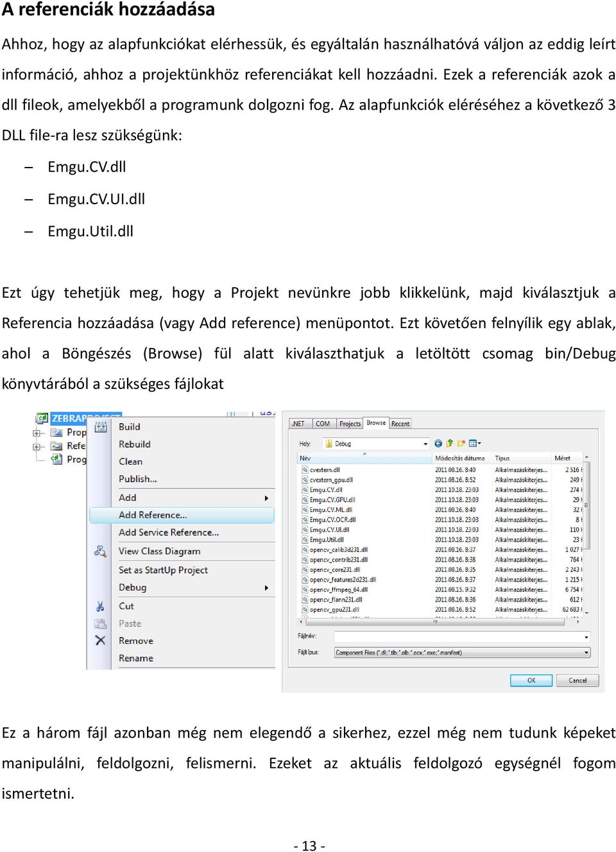This screenshot has width=616, height=852.
Task: Choose Set as StartUp Project
Action: pos(163,569)
